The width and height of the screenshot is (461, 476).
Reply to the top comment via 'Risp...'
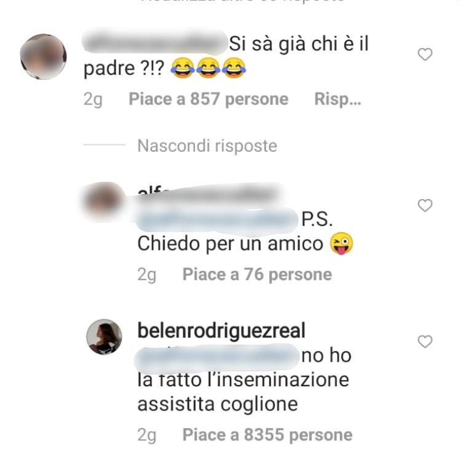337,99
